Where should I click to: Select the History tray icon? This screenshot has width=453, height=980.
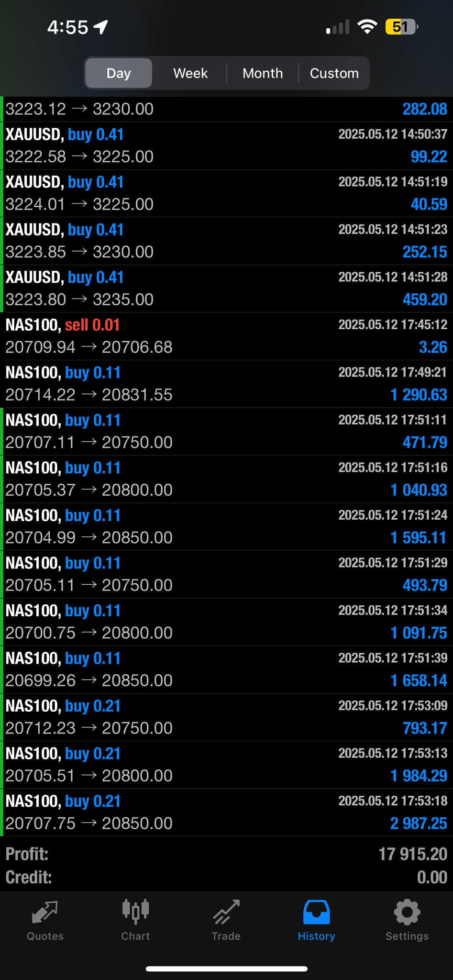[x=316, y=912]
